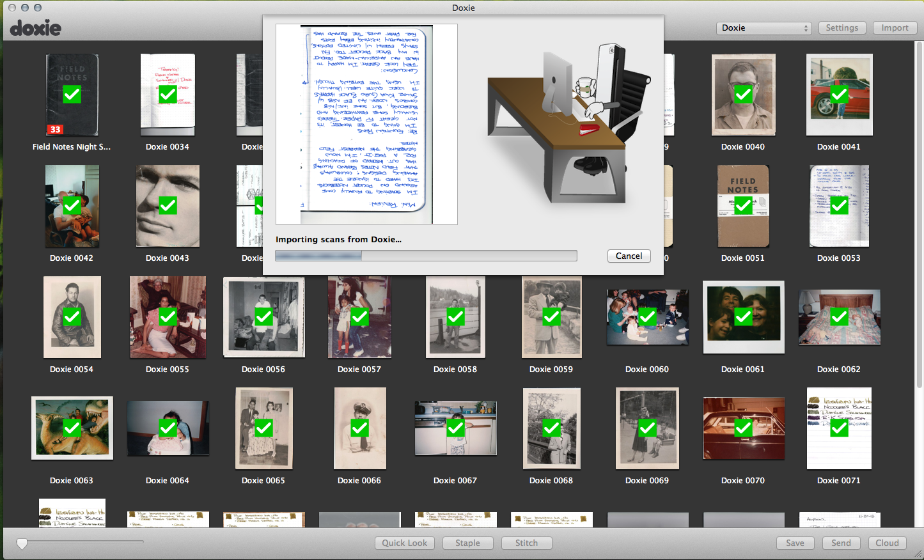
Task: Click the red 33 page count badge
Action: [55, 129]
